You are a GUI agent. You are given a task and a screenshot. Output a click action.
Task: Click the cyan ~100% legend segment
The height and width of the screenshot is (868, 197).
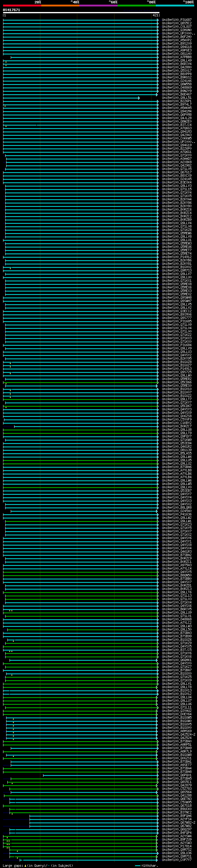[x=175, y=6]
